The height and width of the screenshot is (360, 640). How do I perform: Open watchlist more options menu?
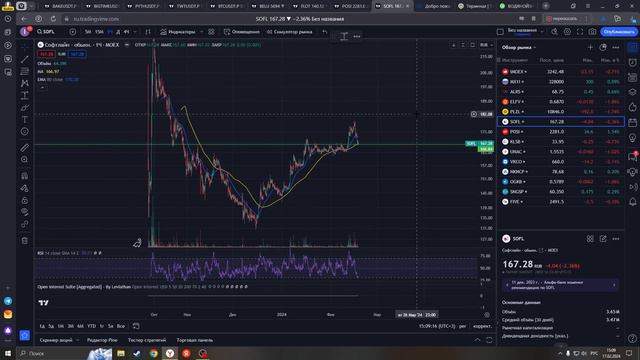coord(616,47)
